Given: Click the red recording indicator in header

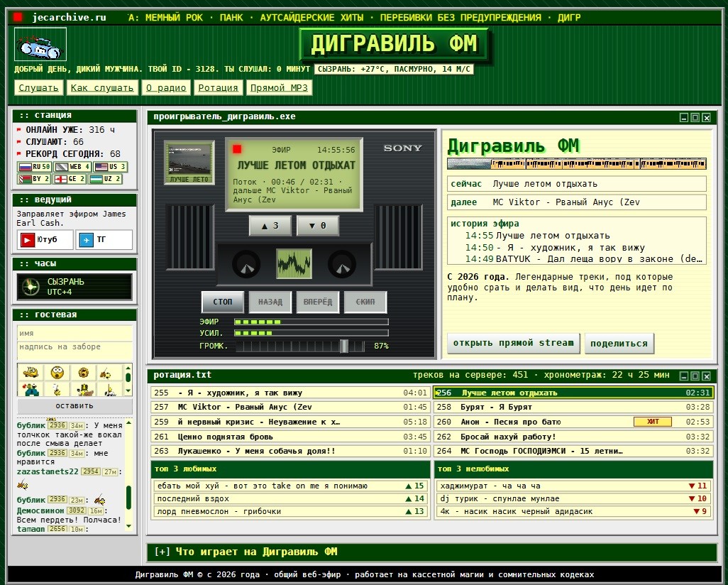Looking at the screenshot, I should coord(18,17).
